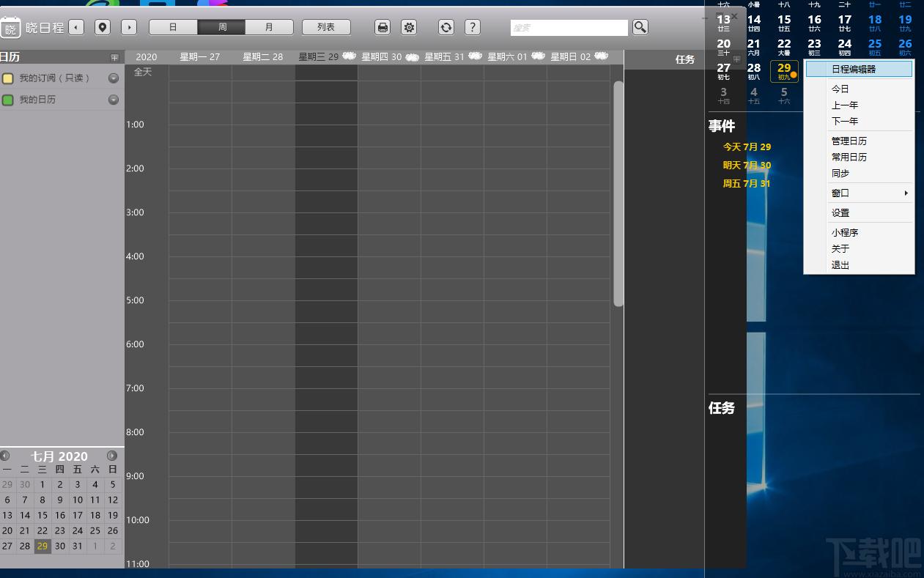Click the 晓日程 app logo icon
The width and height of the screenshot is (924, 578).
point(10,28)
